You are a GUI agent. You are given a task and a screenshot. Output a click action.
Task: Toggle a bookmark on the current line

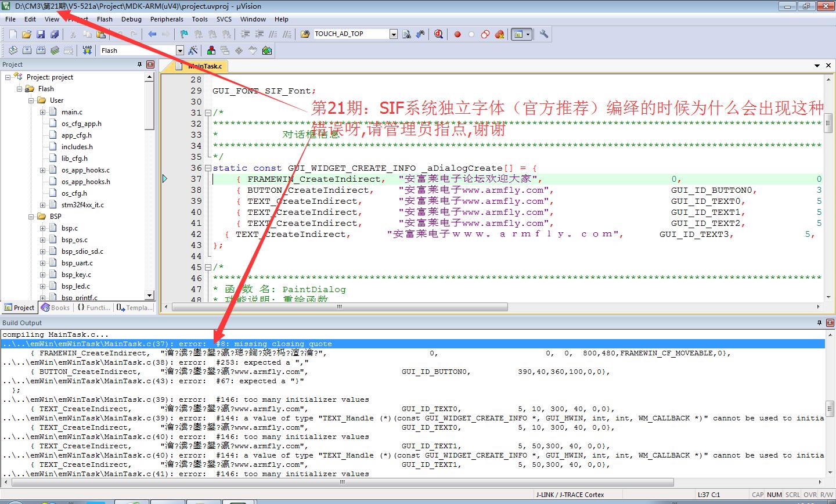[x=184, y=34]
